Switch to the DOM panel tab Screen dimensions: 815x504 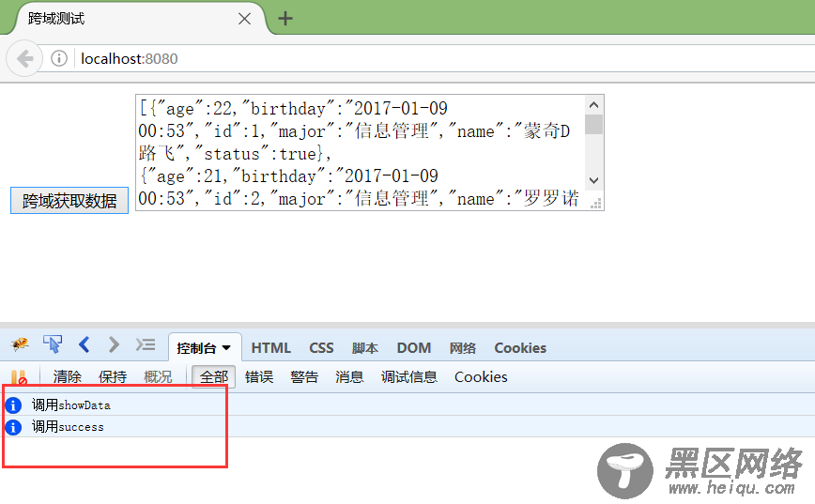[x=414, y=347]
